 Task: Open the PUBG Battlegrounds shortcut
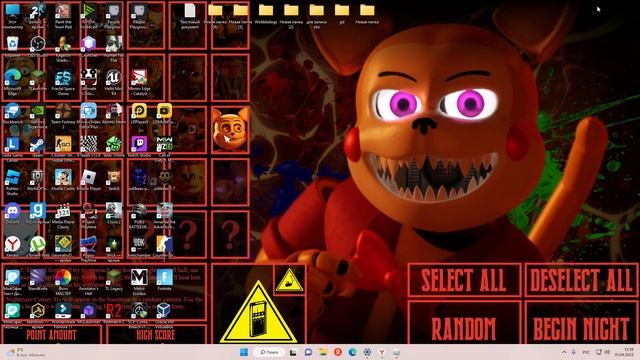(x=139, y=211)
